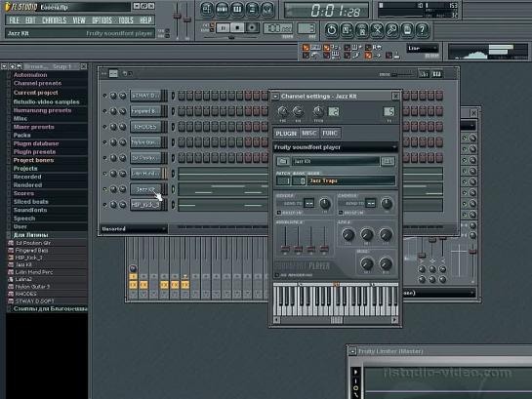This screenshot has height=399, width=532.
Task: Expand the Soundfonts browser folder
Action: (30, 210)
